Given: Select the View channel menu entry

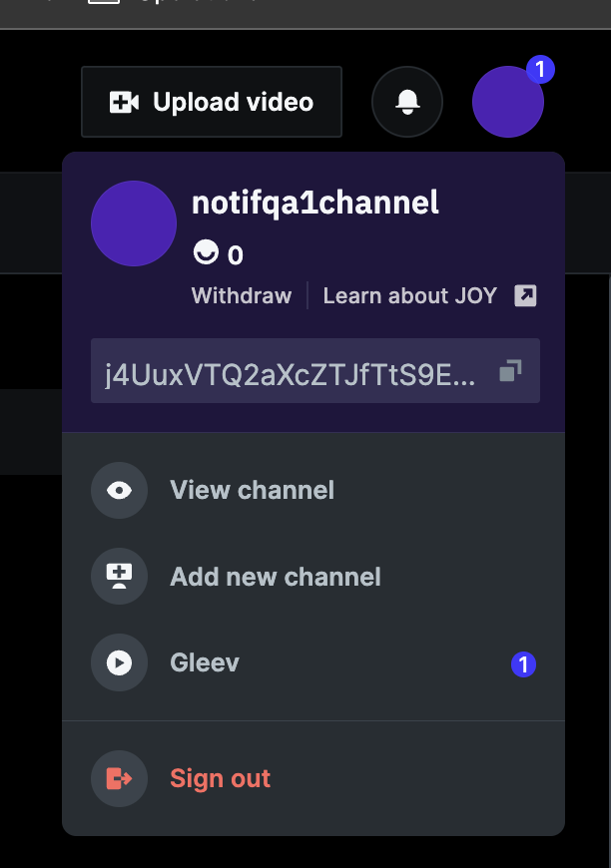Looking at the screenshot, I should pyautogui.click(x=252, y=490).
